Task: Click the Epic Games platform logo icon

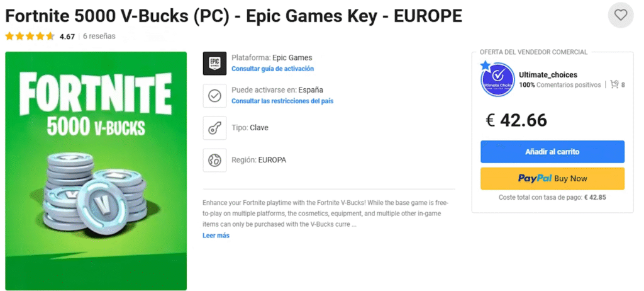Action: tap(214, 64)
